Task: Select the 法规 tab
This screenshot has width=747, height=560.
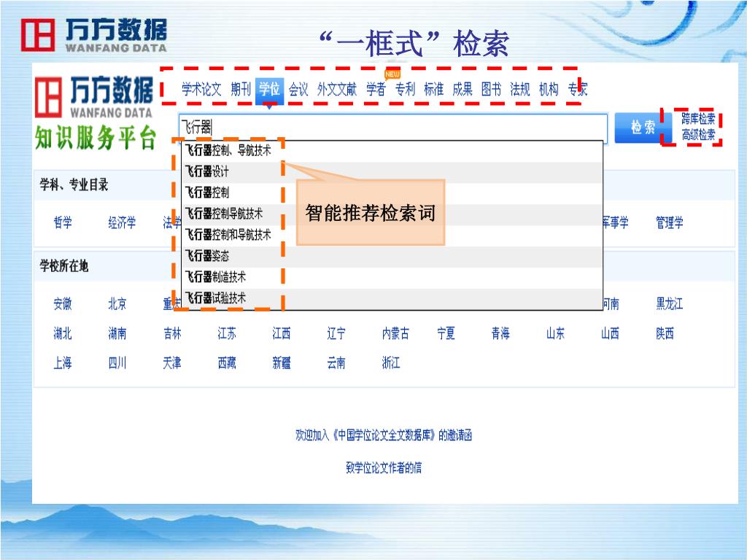Action: (x=520, y=89)
